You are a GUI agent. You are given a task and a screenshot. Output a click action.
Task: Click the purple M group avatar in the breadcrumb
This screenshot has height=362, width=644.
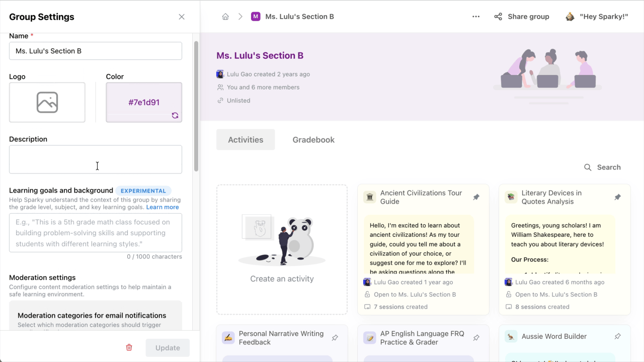tap(256, 16)
